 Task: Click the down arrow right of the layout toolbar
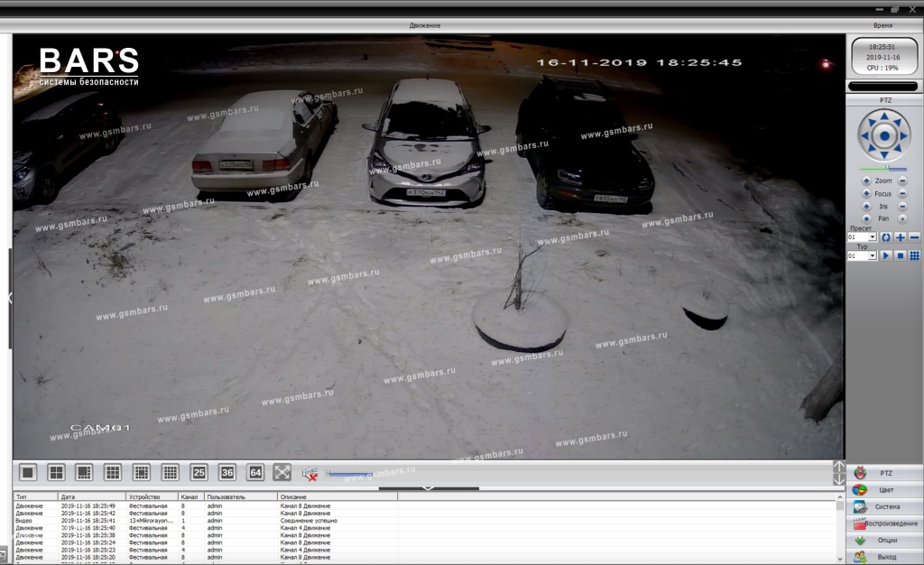click(x=839, y=479)
